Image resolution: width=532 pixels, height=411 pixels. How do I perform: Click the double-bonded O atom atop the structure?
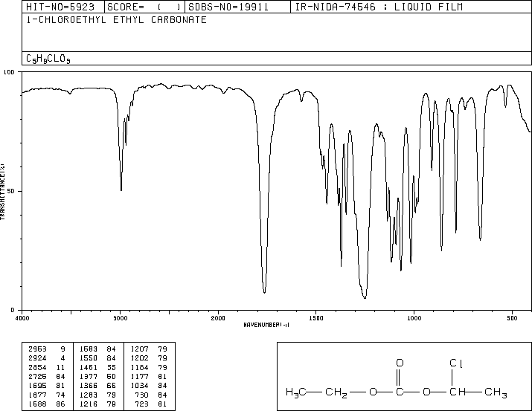pyautogui.click(x=400, y=363)
